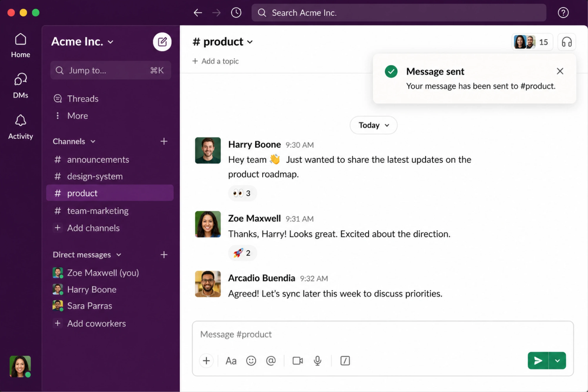
Task: Click Zoe Maxwell's name in the message
Action: point(254,218)
